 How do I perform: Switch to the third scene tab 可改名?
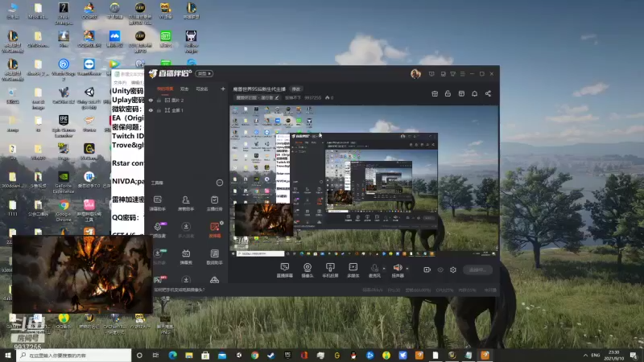coord(202,88)
